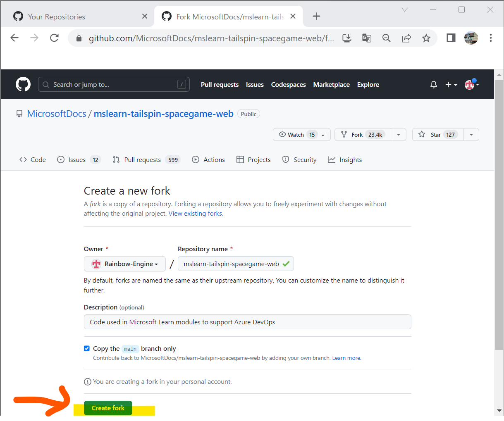Toggle the browser side panel icon

coord(451,38)
